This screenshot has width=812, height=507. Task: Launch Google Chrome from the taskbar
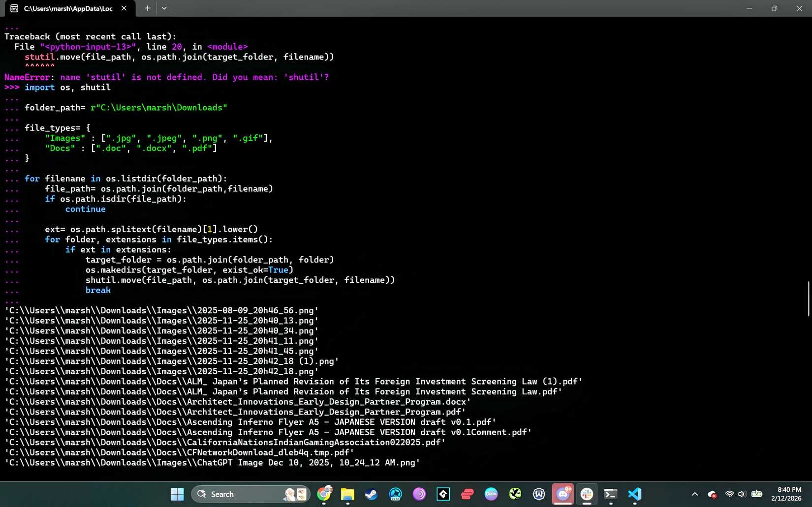tap(324, 494)
